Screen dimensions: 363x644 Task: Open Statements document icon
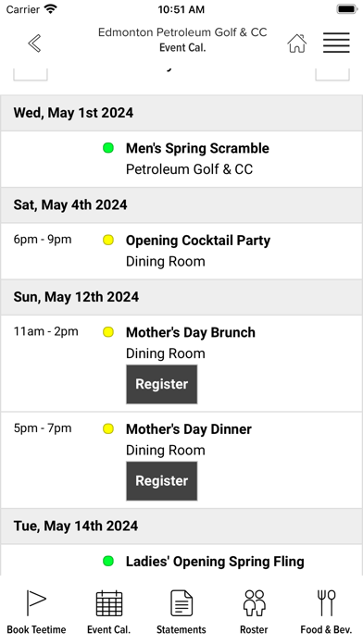(x=181, y=603)
